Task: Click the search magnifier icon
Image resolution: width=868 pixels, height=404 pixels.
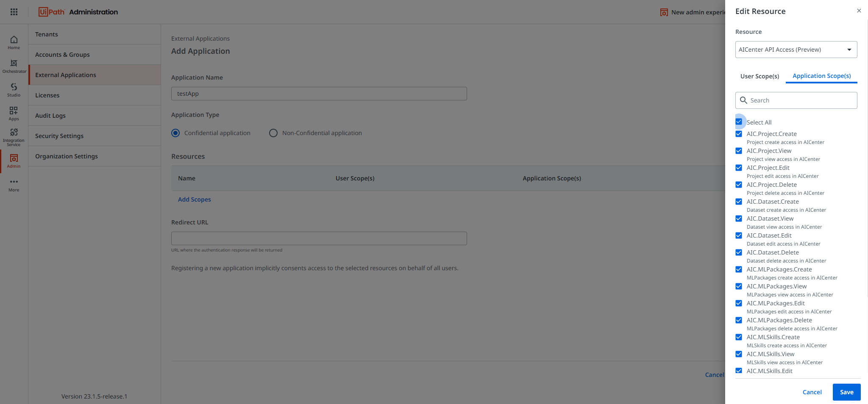Action: [743, 100]
